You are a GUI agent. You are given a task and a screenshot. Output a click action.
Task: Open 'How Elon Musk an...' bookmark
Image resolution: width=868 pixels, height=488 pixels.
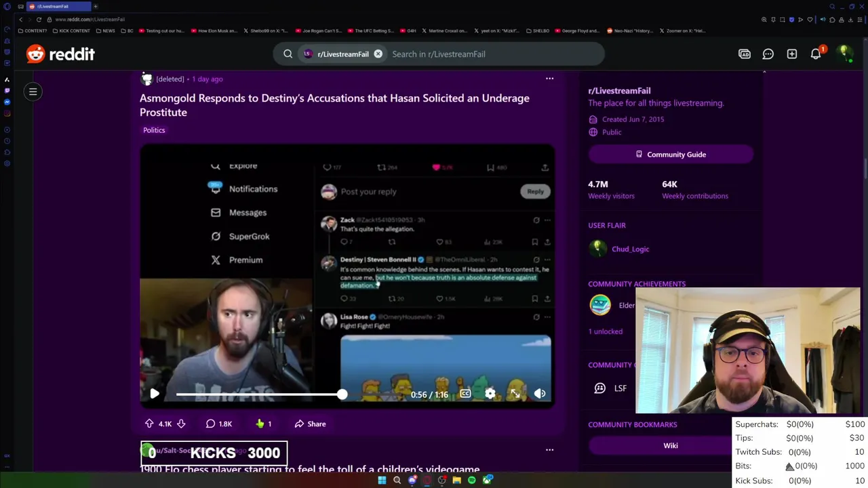(x=214, y=30)
